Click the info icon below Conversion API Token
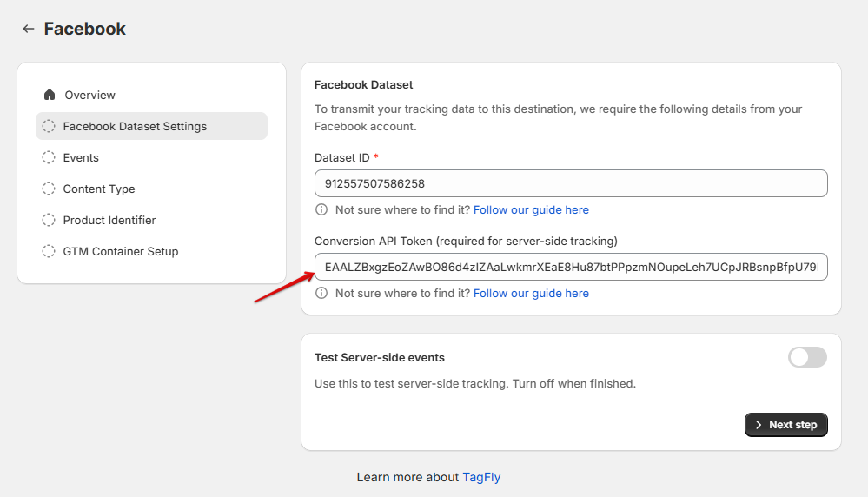This screenshot has width=868, height=497. click(321, 293)
